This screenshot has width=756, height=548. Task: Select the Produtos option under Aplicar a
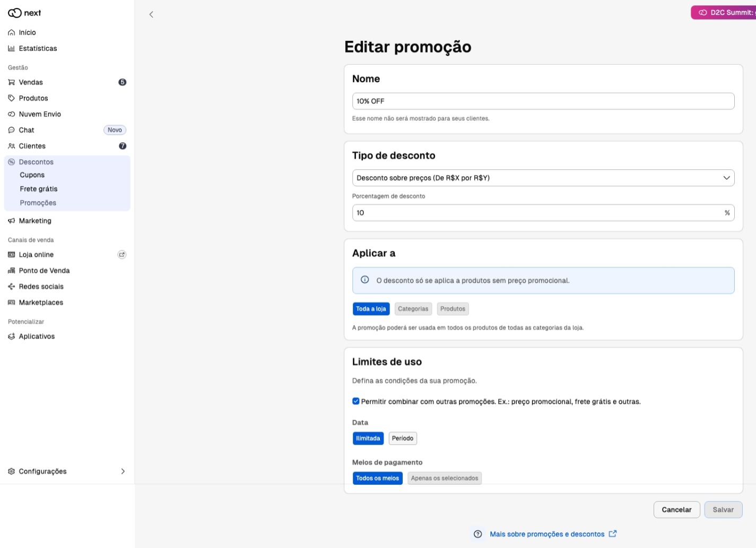coord(453,309)
